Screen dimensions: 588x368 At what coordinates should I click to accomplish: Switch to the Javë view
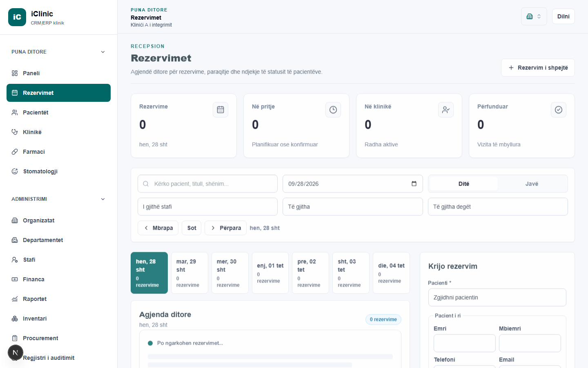coord(532,184)
